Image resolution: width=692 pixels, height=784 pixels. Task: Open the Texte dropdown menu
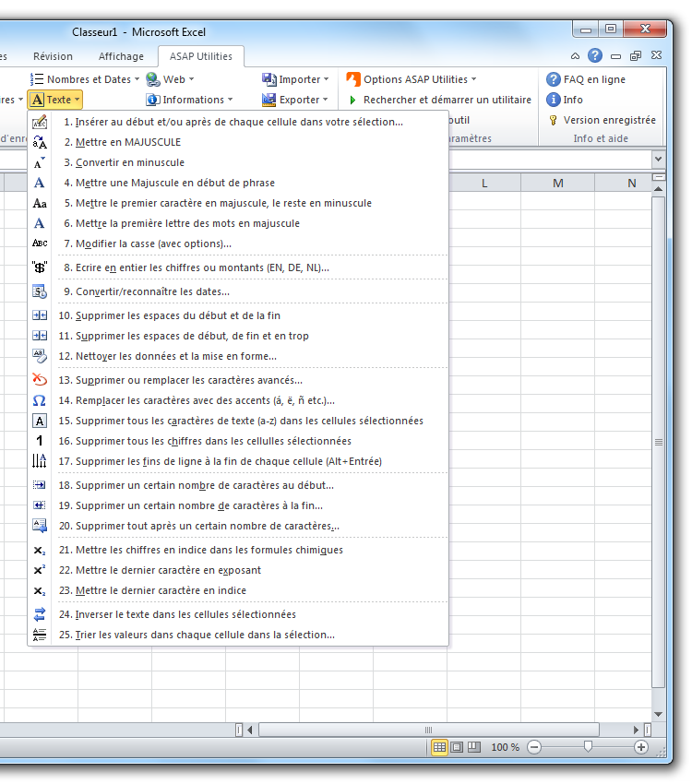pyautogui.click(x=55, y=100)
